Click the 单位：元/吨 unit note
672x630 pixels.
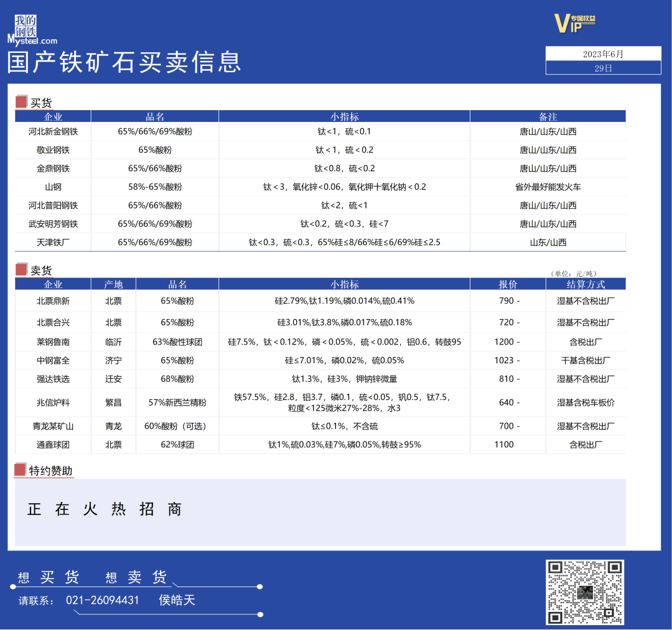tap(574, 273)
